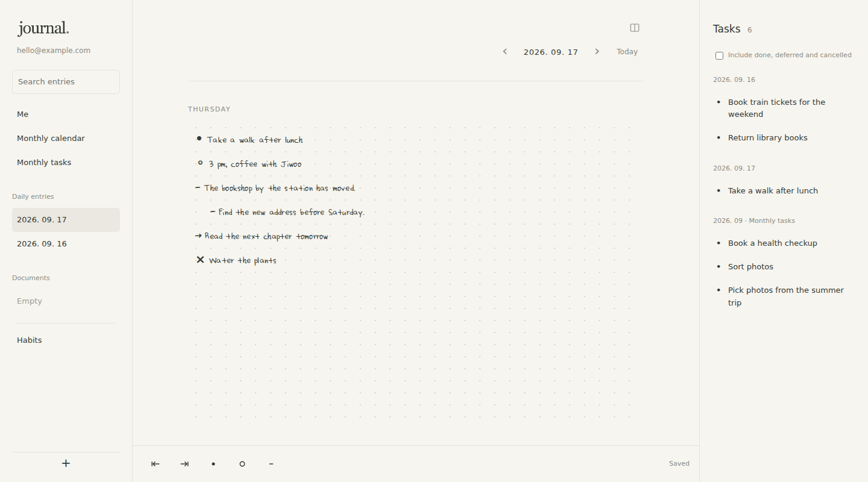868x482 pixels.
Task: Click the circle bullet of coffee with Jiwoo
Action: click(x=200, y=163)
